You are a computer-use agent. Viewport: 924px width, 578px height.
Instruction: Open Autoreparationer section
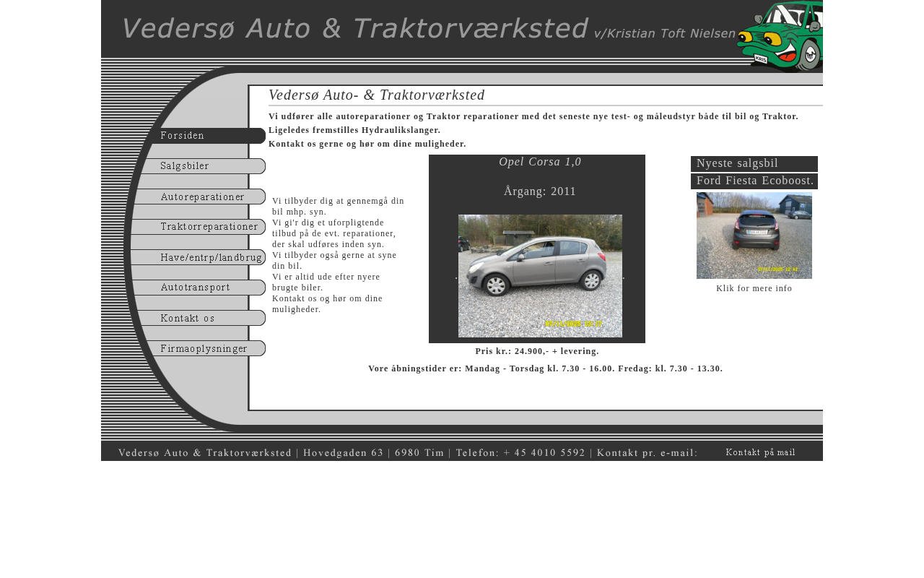click(199, 197)
